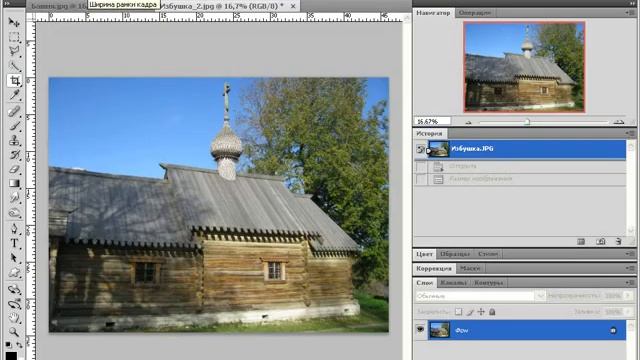Select the Lasso tool
Image resolution: width=640 pixels, height=360 pixels.
tap(14, 51)
